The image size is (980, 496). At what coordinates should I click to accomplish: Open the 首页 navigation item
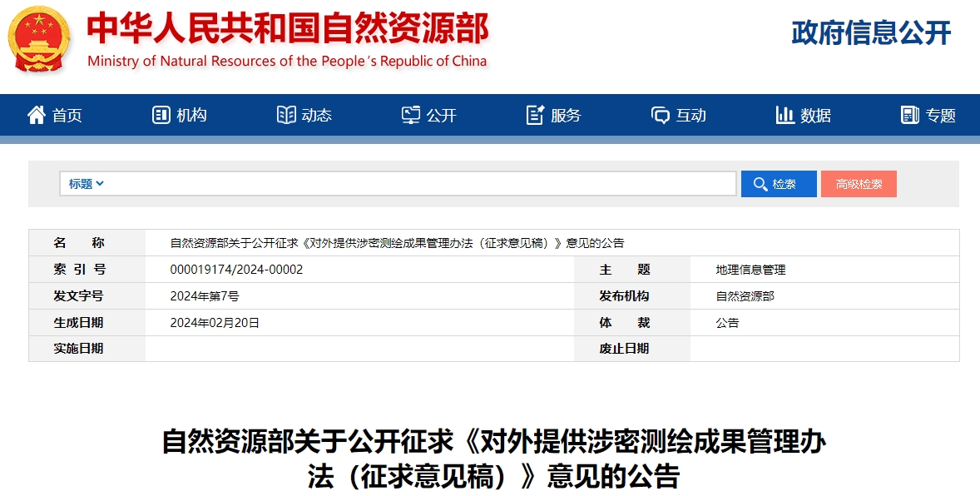tap(55, 115)
